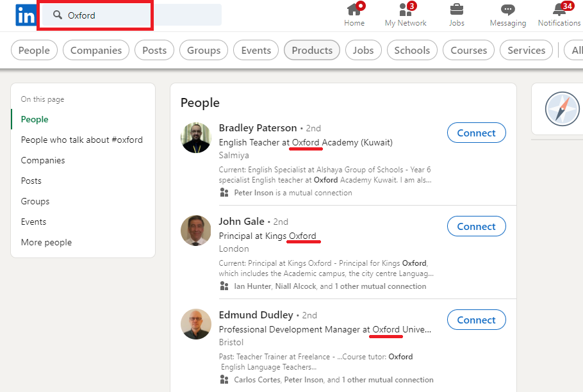Click 'Peter Inson is a mutual connection'
The width and height of the screenshot is (583, 392).
click(x=293, y=192)
